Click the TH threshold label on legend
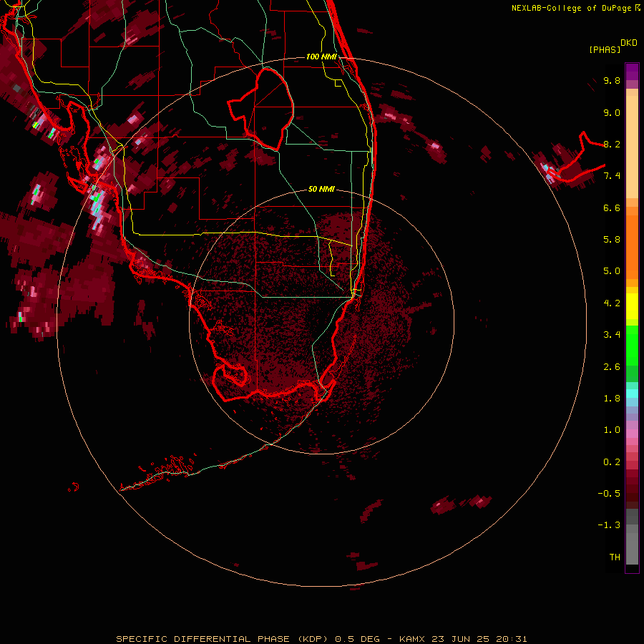The image size is (644, 644). click(x=615, y=557)
